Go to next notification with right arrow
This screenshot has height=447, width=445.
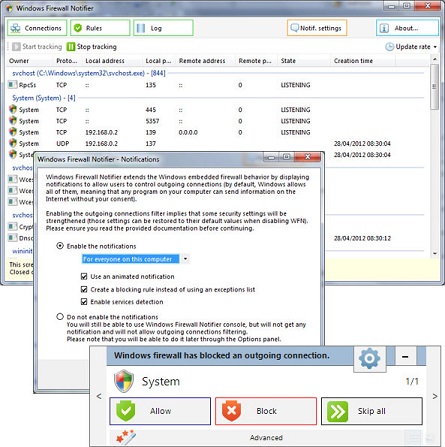[x=435, y=396]
